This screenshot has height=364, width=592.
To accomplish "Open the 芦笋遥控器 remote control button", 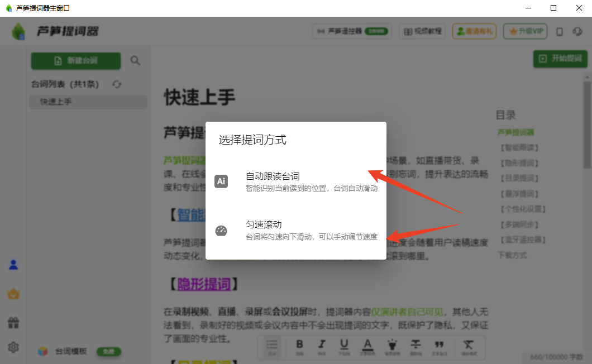I will coord(352,31).
